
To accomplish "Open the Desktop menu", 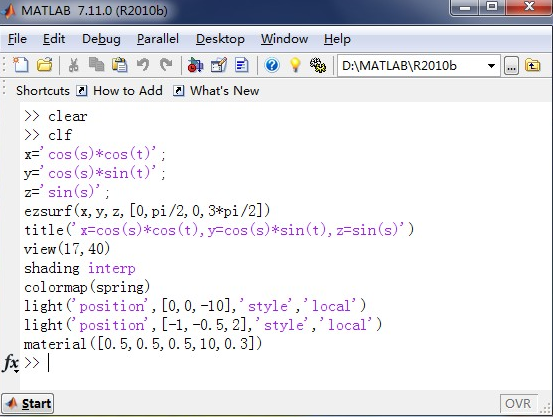I will tap(220, 38).
